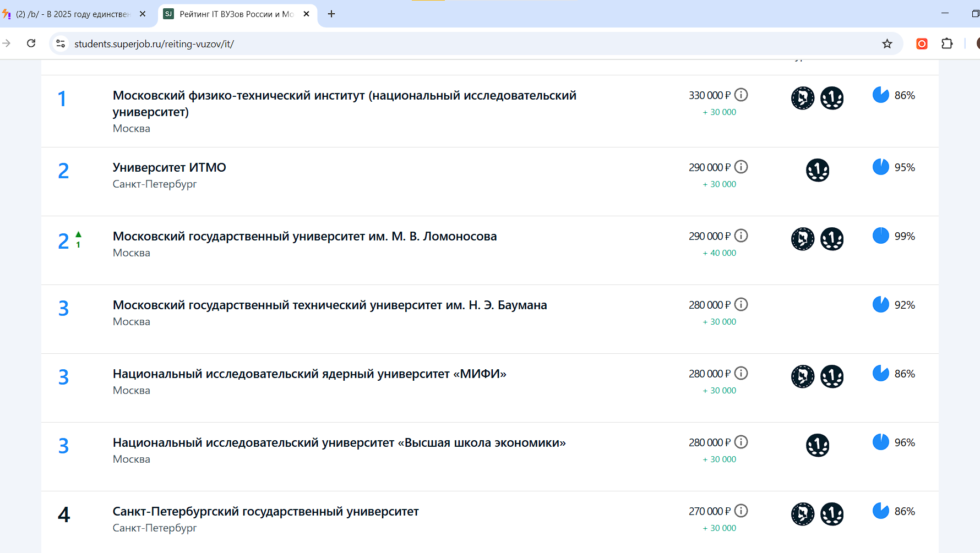980x553 pixels.
Task: Bookmark this page with the star icon
Action: click(887, 43)
